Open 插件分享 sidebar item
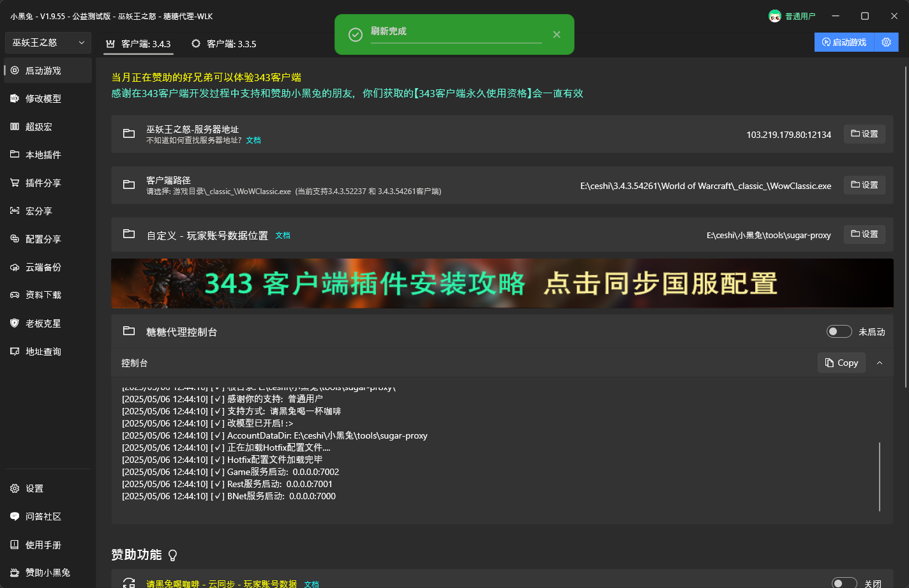Viewport: 909px width, 588px height. [49, 183]
